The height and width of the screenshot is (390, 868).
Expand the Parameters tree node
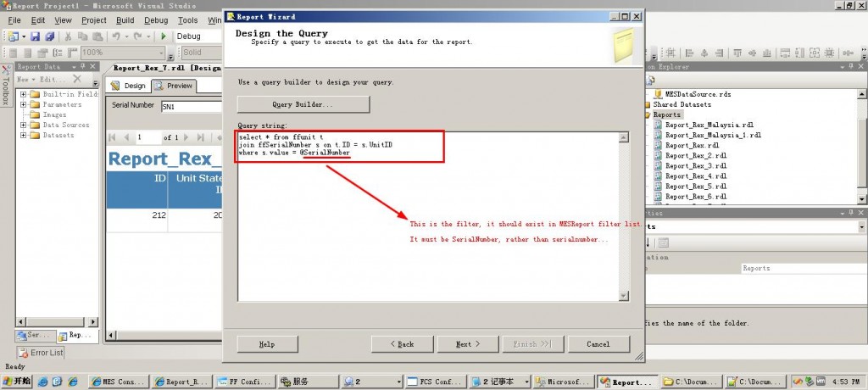pyautogui.click(x=23, y=104)
